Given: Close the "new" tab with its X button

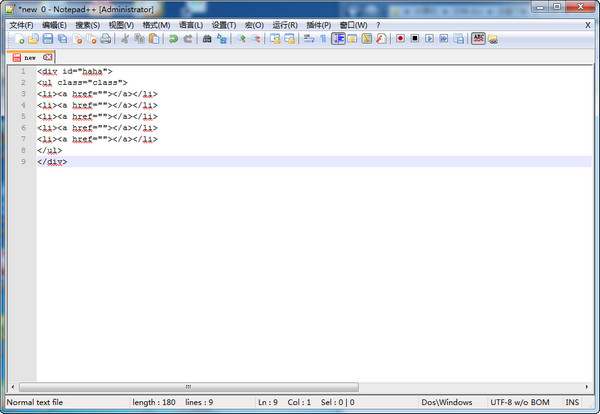Looking at the screenshot, I should [45, 57].
